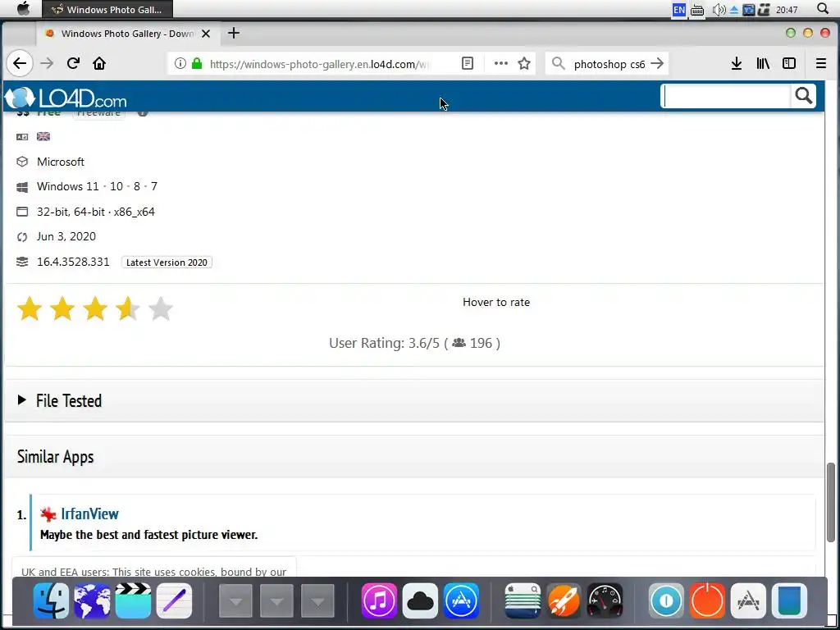The height and width of the screenshot is (630, 840).
Task: Open the on-screen keyboard tray icon
Action: pyautogui.click(x=697, y=10)
